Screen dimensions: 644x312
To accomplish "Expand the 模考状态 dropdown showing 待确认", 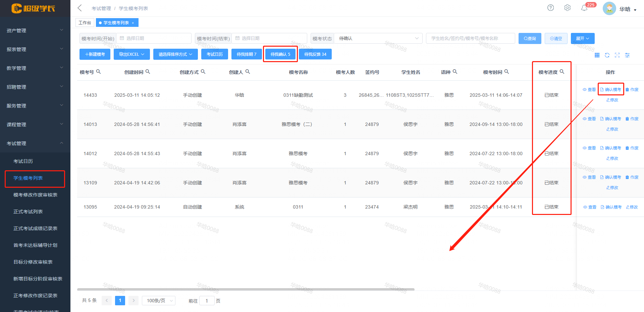I will (379, 38).
